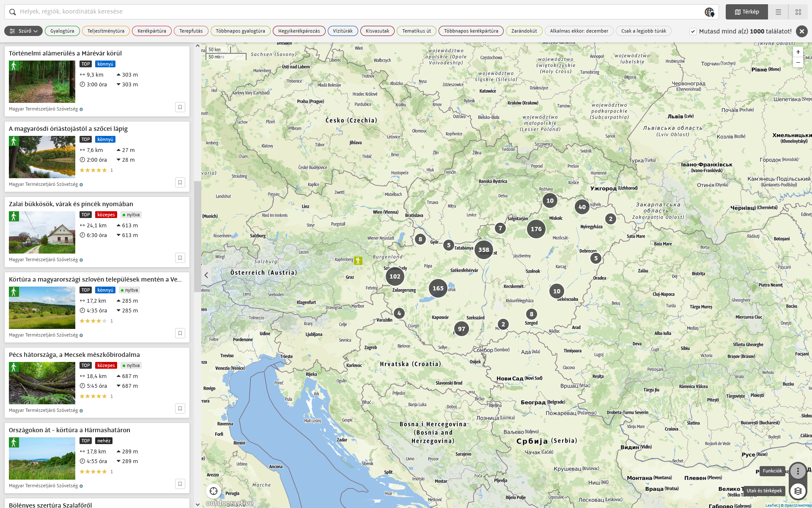Open map cluster with 97 tours
Screen dimensions: 812x508
point(461,329)
